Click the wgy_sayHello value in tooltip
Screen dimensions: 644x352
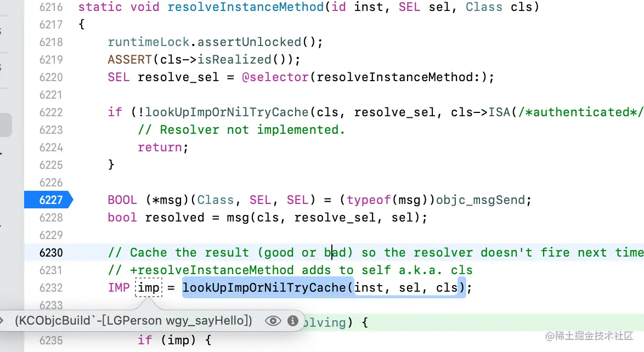(x=133, y=321)
